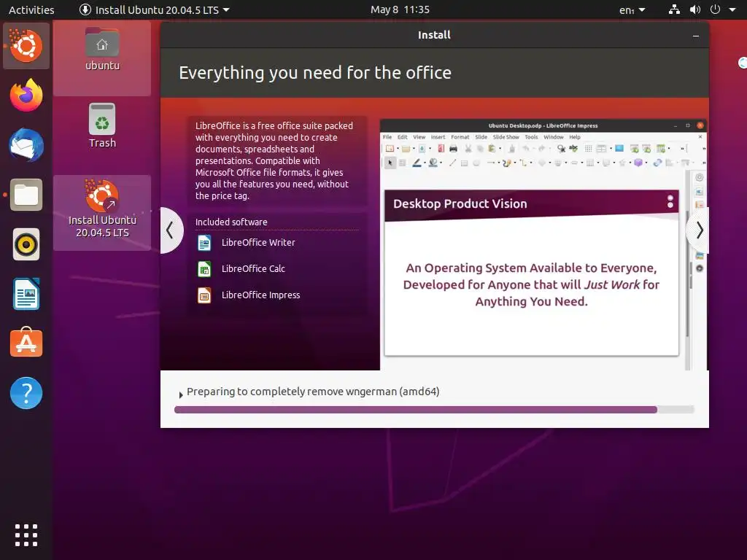Image resolution: width=747 pixels, height=560 pixels.
Task: Open the ubuntu home folder on desktop
Action: [x=102, y=50]
